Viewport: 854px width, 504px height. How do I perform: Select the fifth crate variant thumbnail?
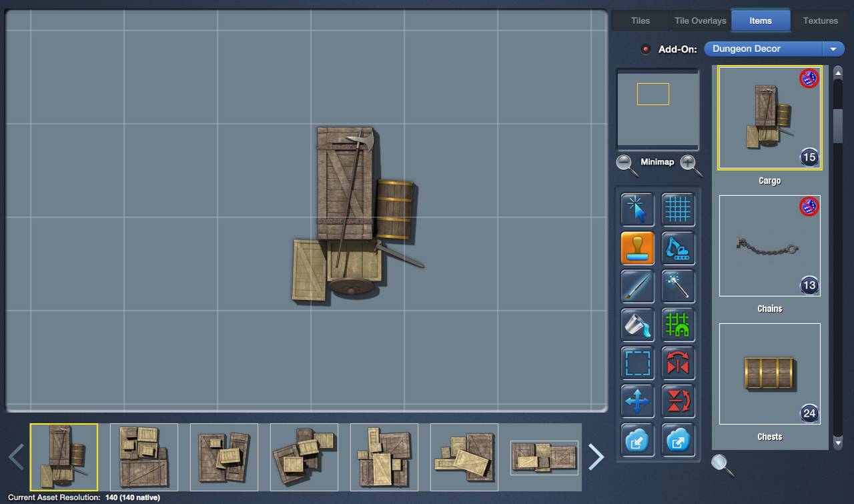point(384,457)
